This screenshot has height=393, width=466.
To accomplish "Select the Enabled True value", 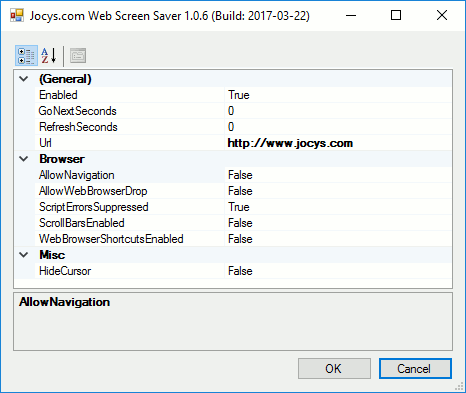I will point(338,95).
